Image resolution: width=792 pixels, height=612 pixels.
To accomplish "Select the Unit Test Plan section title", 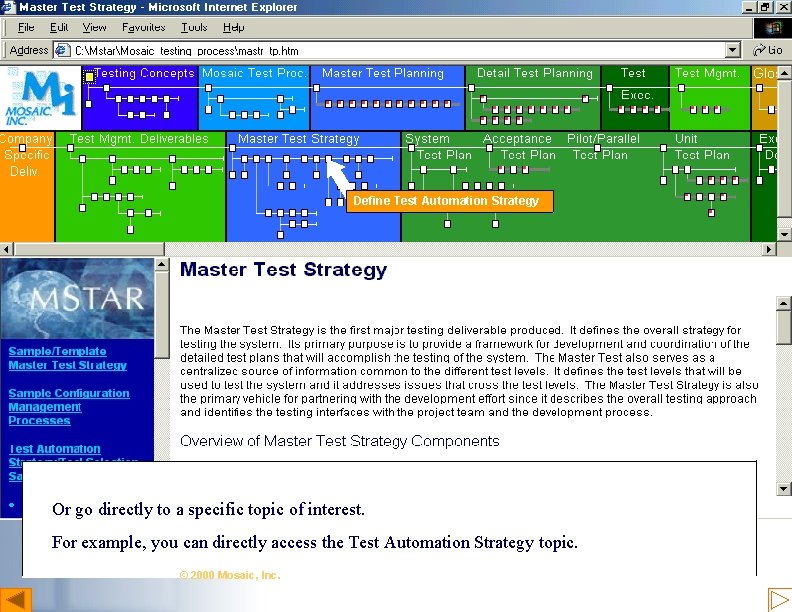I will [x=702, y=147].
